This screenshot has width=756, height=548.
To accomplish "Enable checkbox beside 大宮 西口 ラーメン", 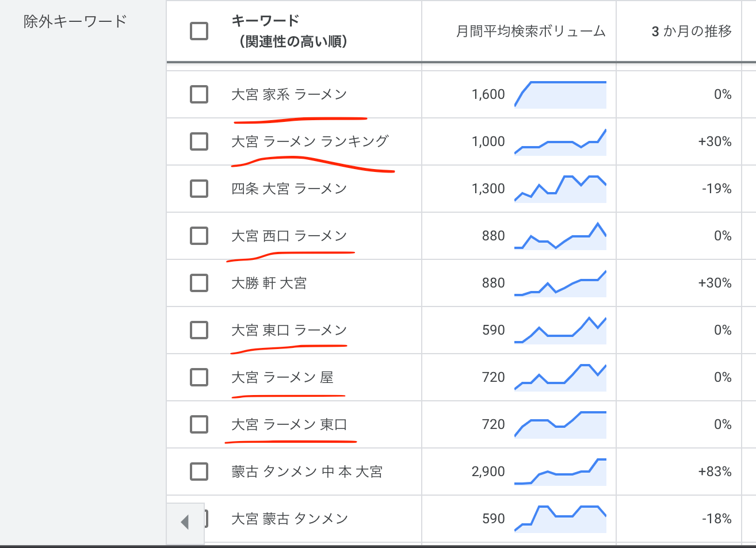I will 199,236.
